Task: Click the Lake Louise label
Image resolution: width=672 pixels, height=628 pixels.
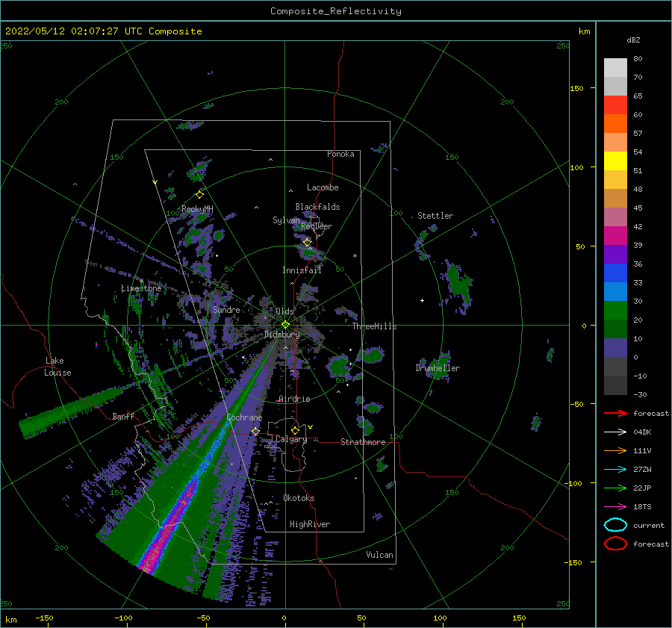Action: click(x=57, y=367)
